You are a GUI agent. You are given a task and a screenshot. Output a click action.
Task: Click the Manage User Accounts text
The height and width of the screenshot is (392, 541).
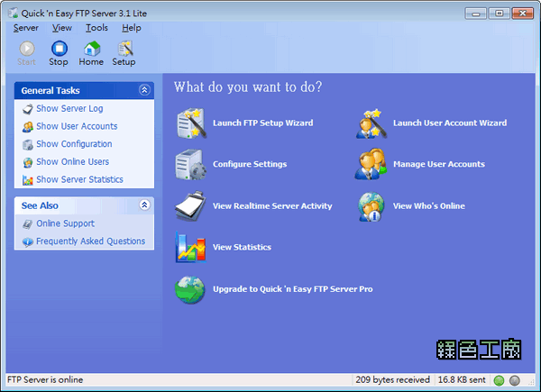(439, 164)
